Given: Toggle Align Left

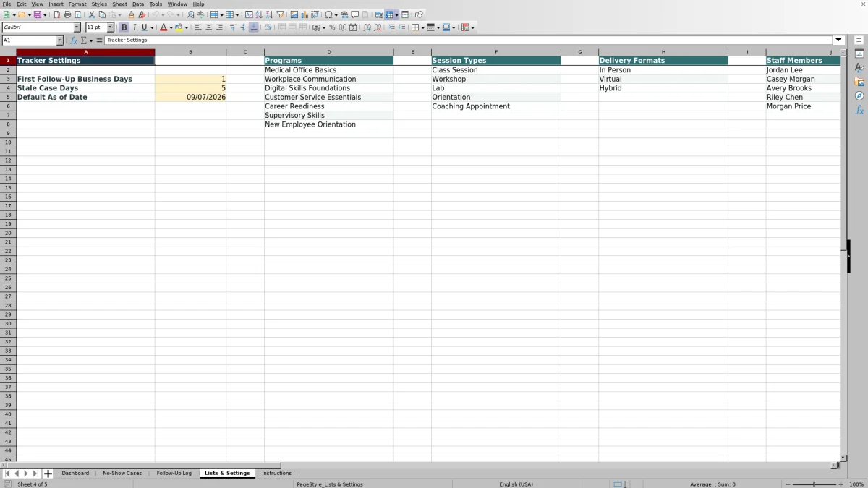Looking at the screenshot, I should point(198,27).
